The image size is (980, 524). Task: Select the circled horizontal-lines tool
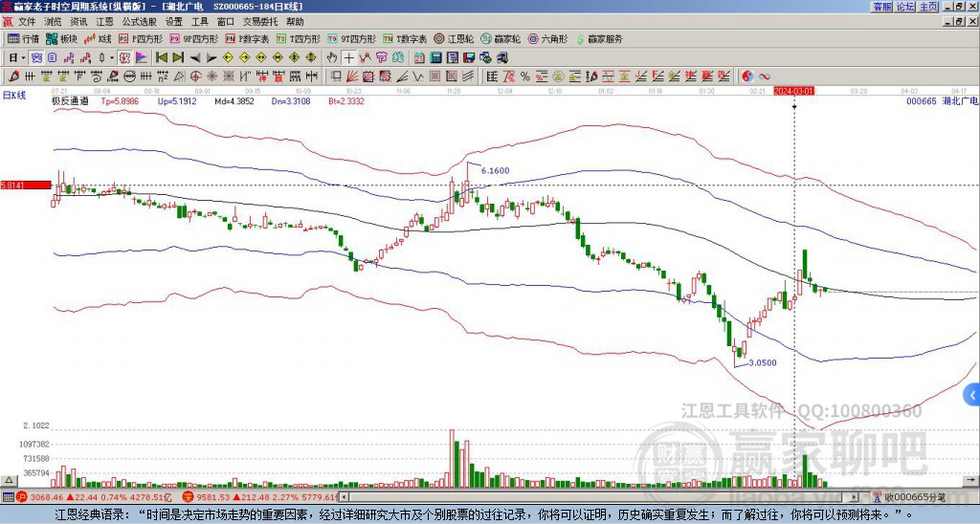129,76
